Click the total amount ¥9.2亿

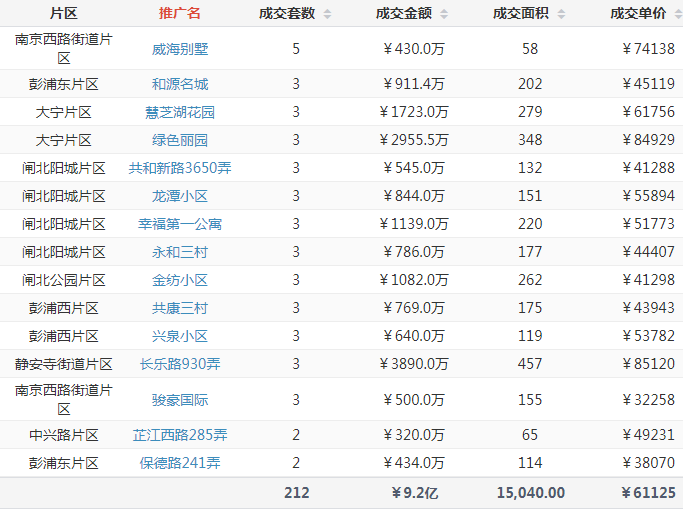pyautogui.click(x=415, y=492)
